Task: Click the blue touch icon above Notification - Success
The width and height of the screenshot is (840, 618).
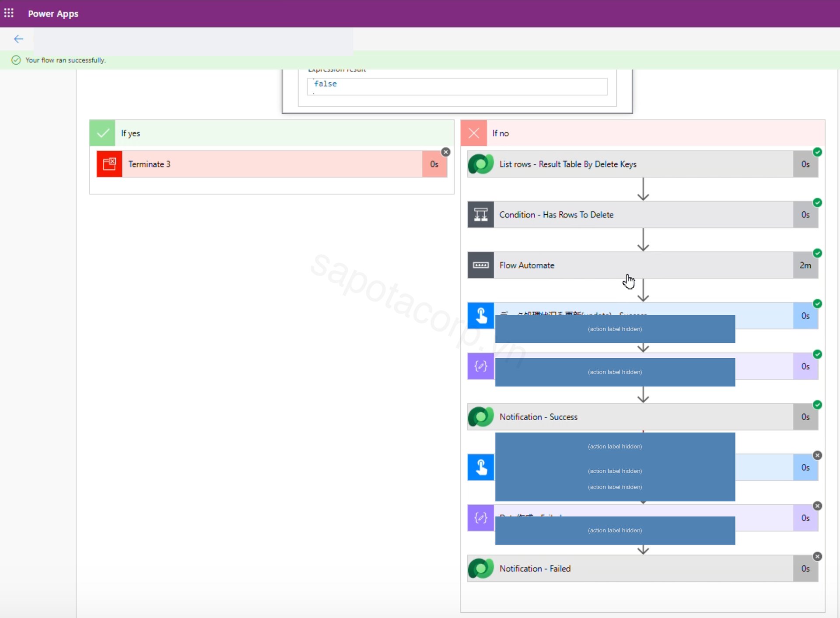Action: [x=481, y=316]
